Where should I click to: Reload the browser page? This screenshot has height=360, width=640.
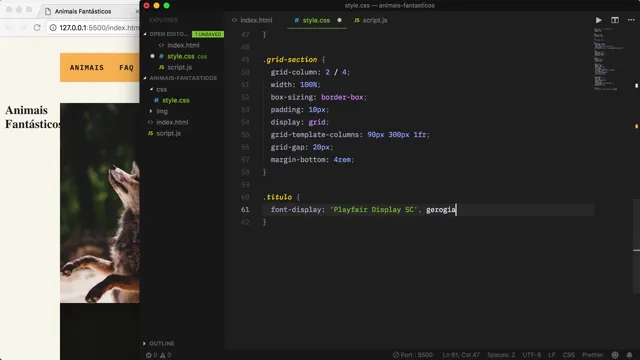pos(37,27)
